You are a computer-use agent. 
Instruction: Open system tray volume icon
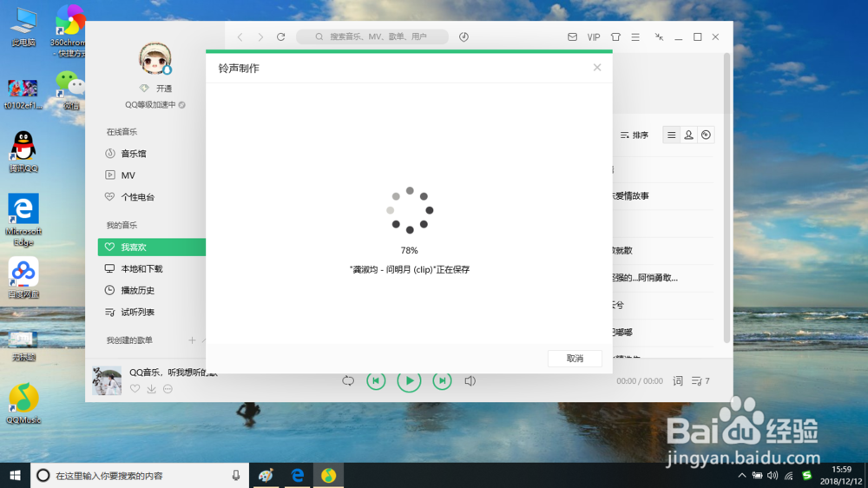coord(773,475)
